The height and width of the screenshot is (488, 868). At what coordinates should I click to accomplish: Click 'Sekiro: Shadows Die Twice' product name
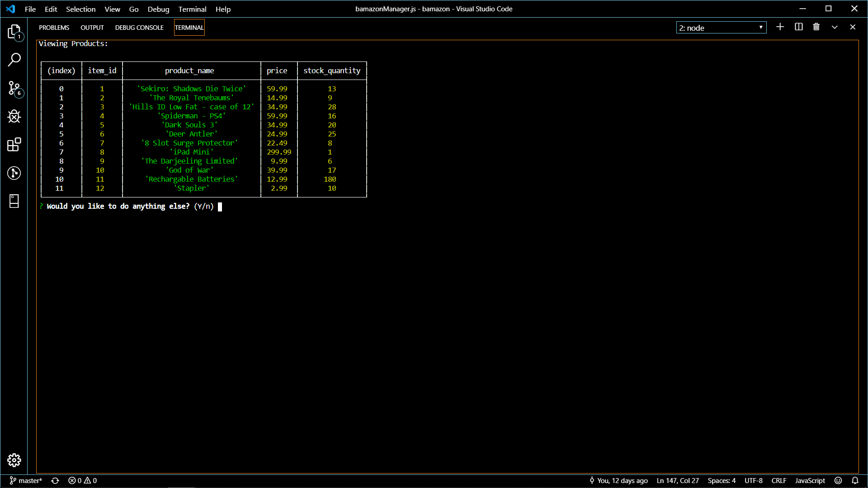[x=192, y=89]
